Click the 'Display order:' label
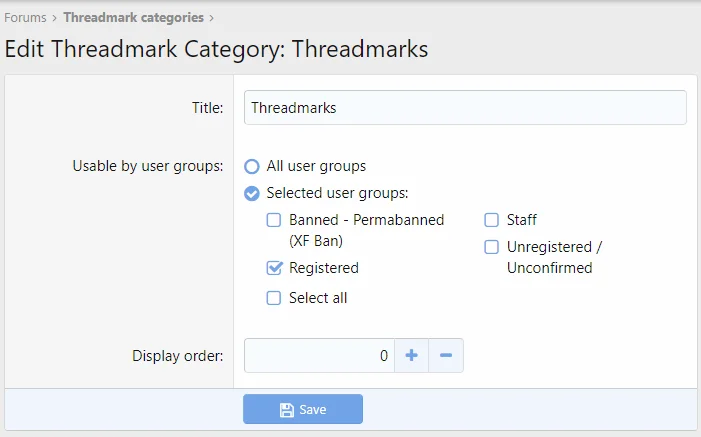This screenshot has width=701, height=437. (178, 355)
